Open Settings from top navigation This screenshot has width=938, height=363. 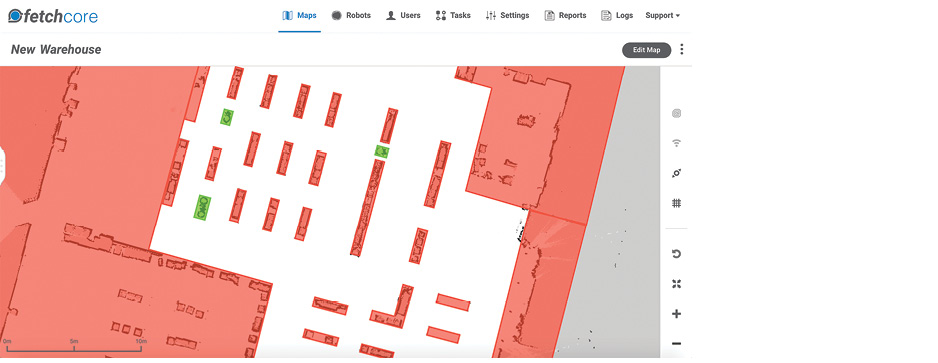pyautogui.click(x=507, y=16)
